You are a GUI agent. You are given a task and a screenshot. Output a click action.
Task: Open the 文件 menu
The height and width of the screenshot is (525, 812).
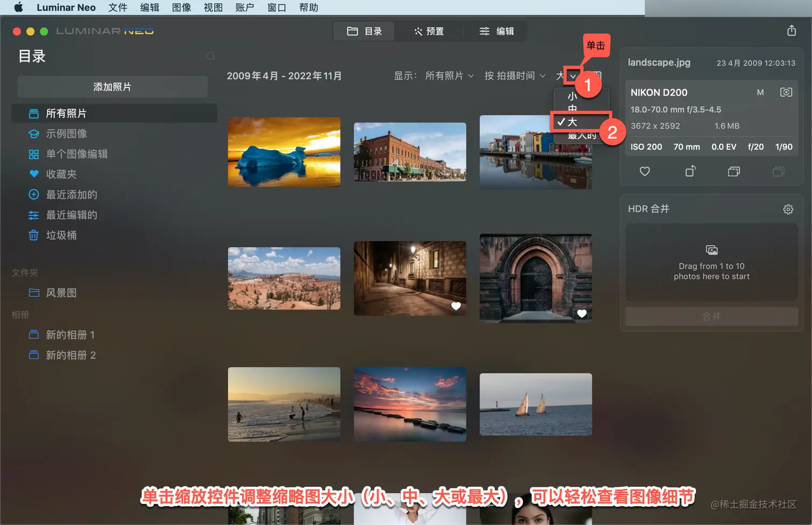tap(118, 8)
